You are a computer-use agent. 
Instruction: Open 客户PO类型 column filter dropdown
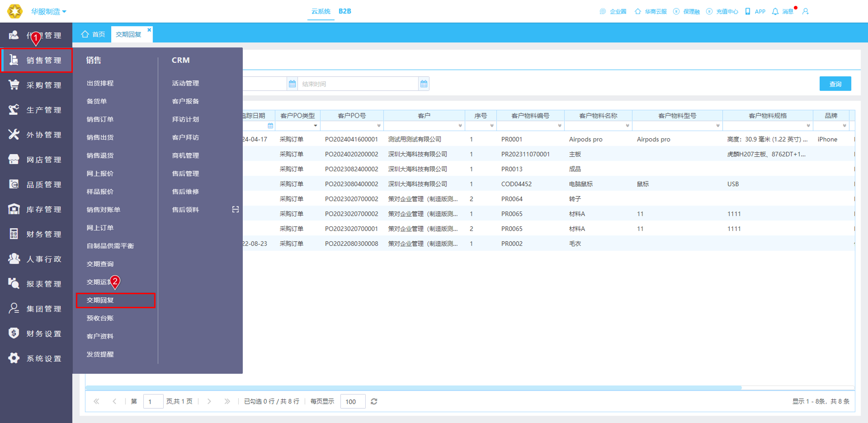coord(315,126)
